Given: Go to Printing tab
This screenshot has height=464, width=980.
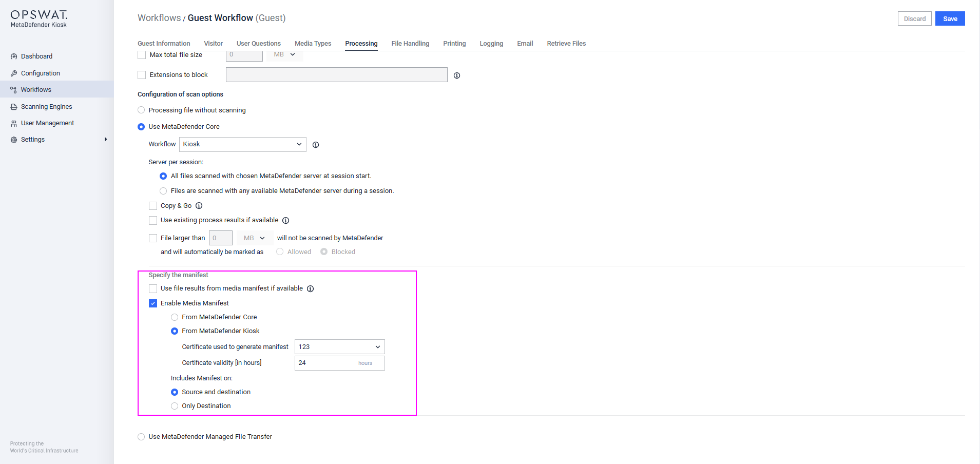Looking at the screenshot, I should [455, 44].
